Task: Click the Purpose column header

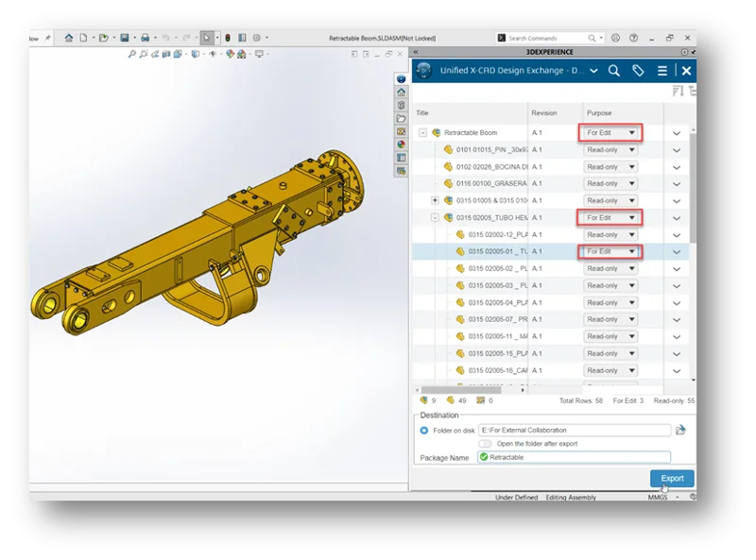Action: 599,112
